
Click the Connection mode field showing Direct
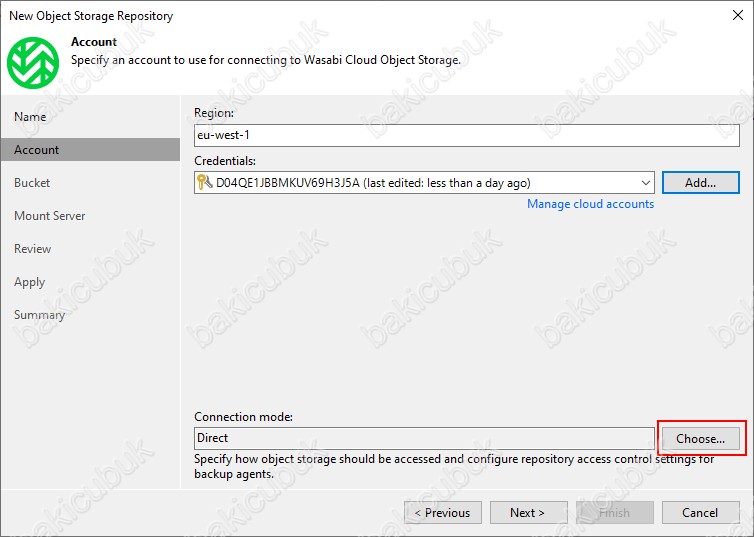coord(424,438)
